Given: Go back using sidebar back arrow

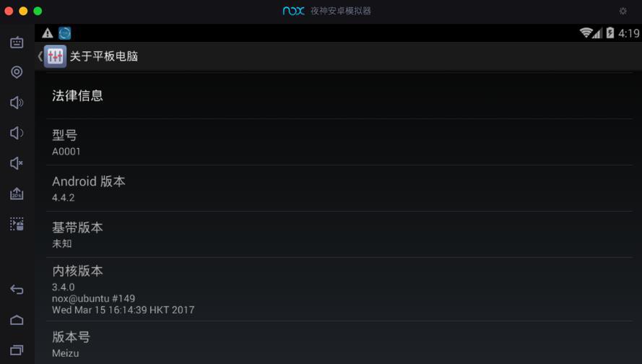Looking at the screenshot, I should click(x=17, y=290).
